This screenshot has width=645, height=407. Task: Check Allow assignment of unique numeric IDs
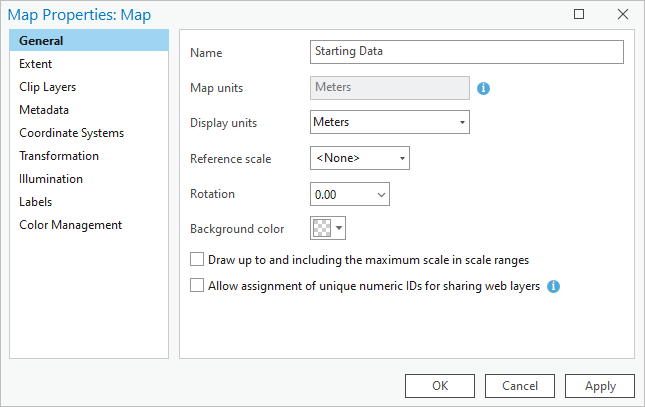point(197,285)
